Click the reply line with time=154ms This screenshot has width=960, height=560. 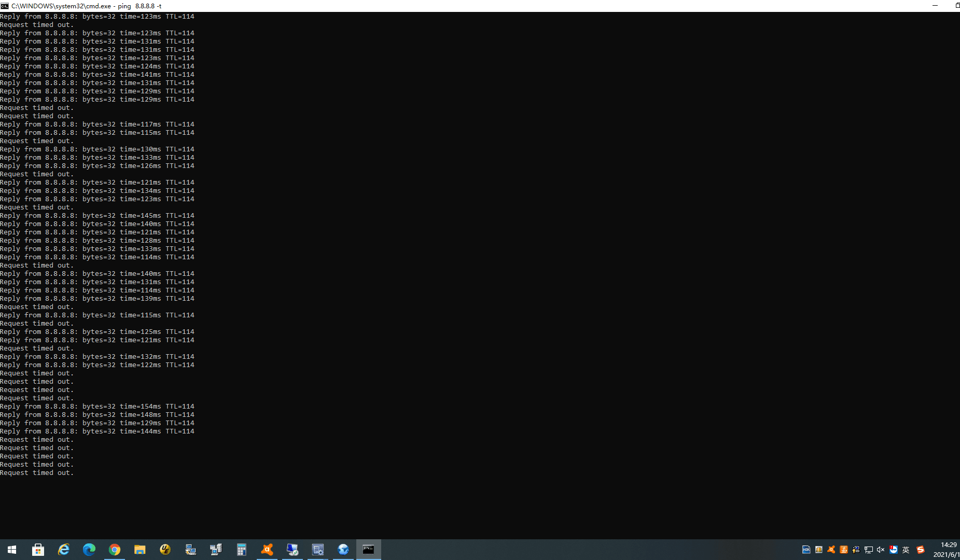tap(97, 407)
